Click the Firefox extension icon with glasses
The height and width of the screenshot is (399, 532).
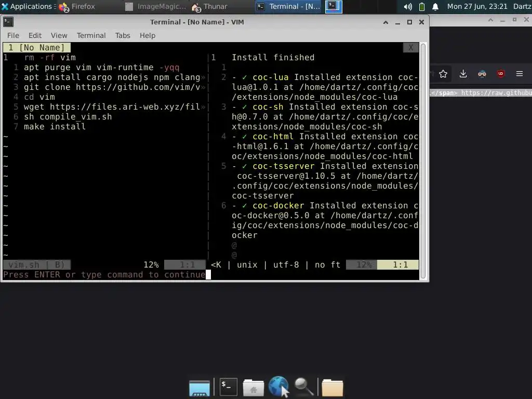482,74
